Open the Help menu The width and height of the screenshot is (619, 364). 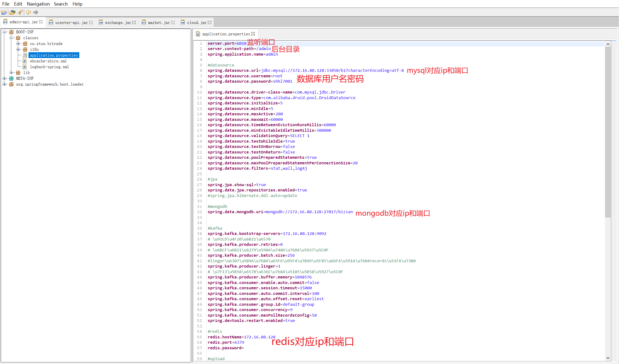click(77, 4)
